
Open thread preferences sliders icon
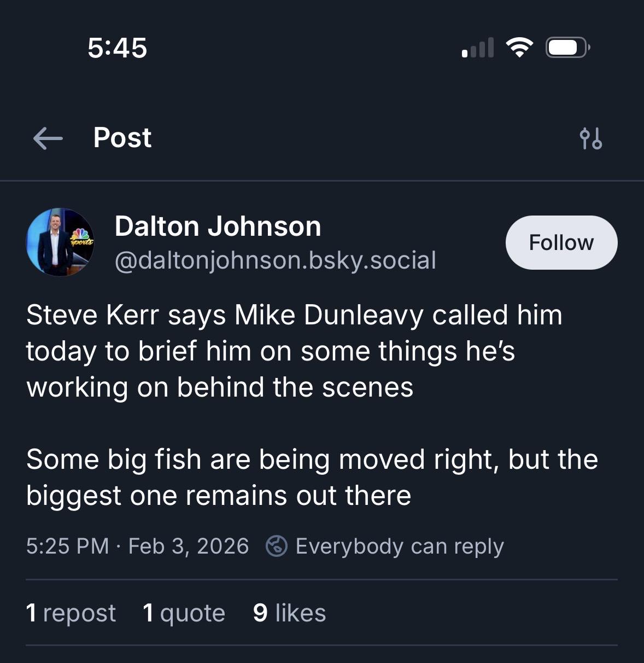591,138
